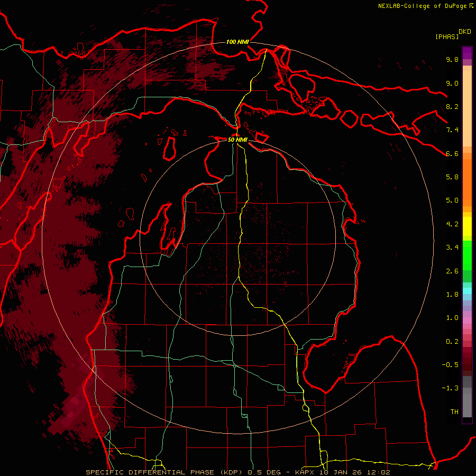Click the 1.0 scale value
This screenshot has width=476, height=476.
452,318
